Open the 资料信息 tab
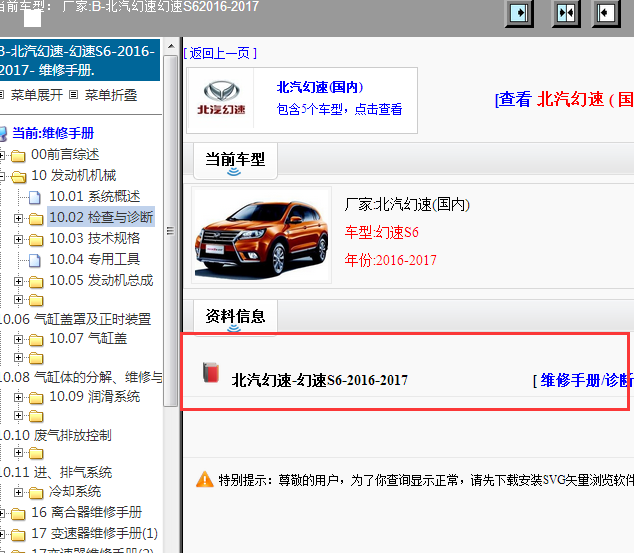634x553 pixels. (x=235, y=317)
